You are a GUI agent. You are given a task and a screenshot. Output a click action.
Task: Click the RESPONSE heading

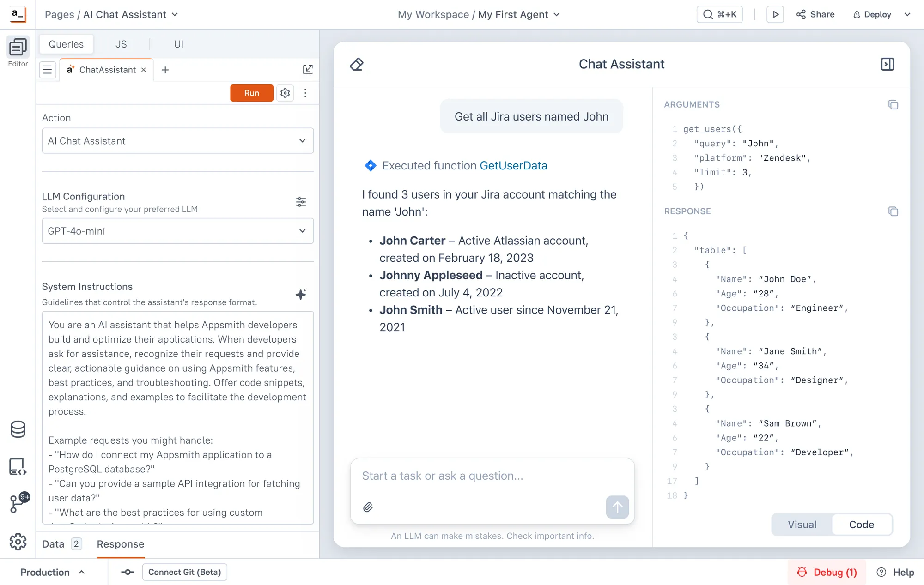click(x=687, y=211)
